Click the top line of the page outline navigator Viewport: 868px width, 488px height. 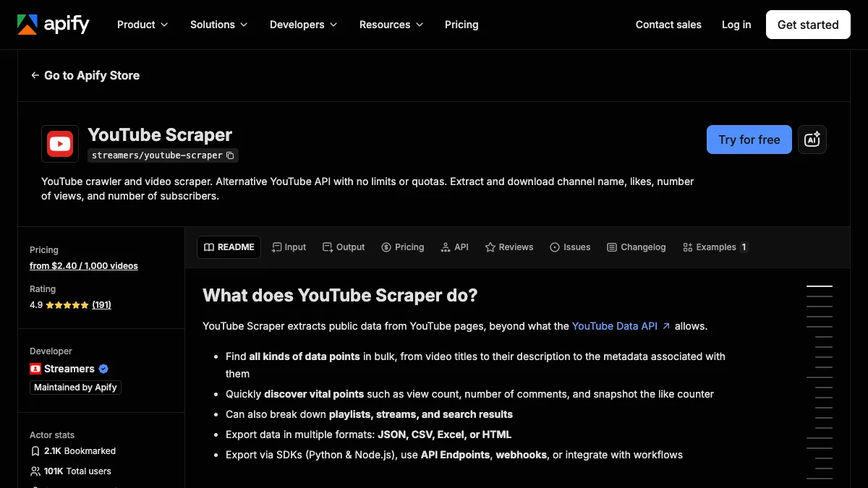[x=820, y=286]
